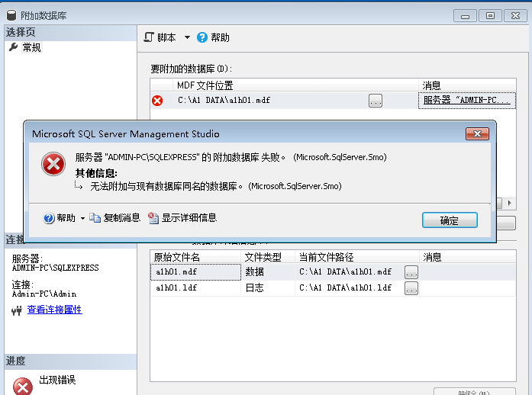Browse path for a1h01.ldf log file
The width and height of the screenshot is (532, 395).
click(x=411, y=288)
